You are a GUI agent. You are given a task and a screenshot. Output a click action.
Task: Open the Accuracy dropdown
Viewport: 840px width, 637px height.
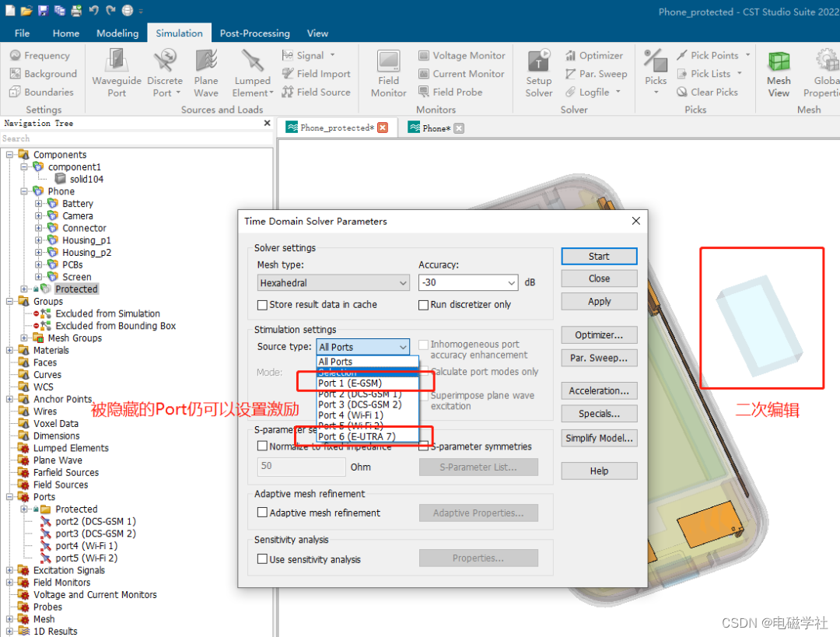pyautogui.click(x=467, y=282)
